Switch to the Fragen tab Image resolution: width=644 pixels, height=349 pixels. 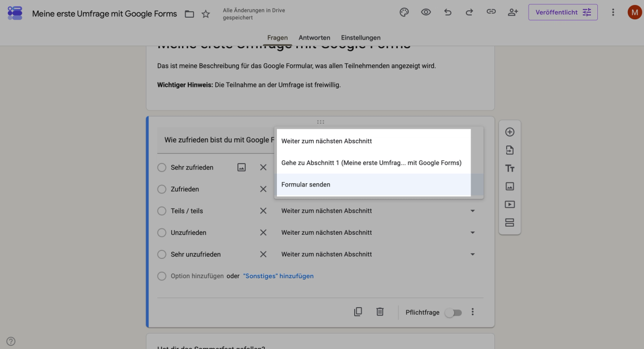277,38
